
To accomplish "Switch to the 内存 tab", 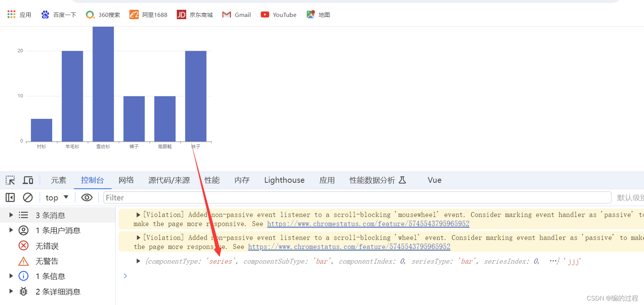I will 242,180.
